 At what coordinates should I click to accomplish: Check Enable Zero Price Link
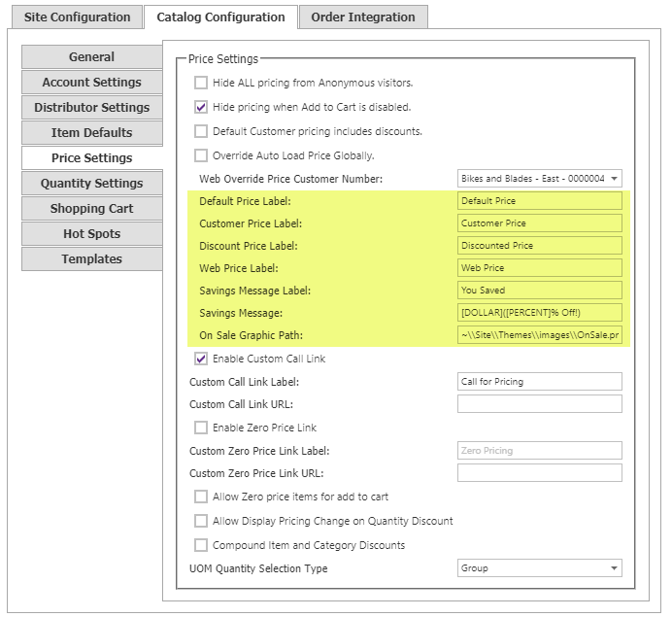click(x=201, y=428)
